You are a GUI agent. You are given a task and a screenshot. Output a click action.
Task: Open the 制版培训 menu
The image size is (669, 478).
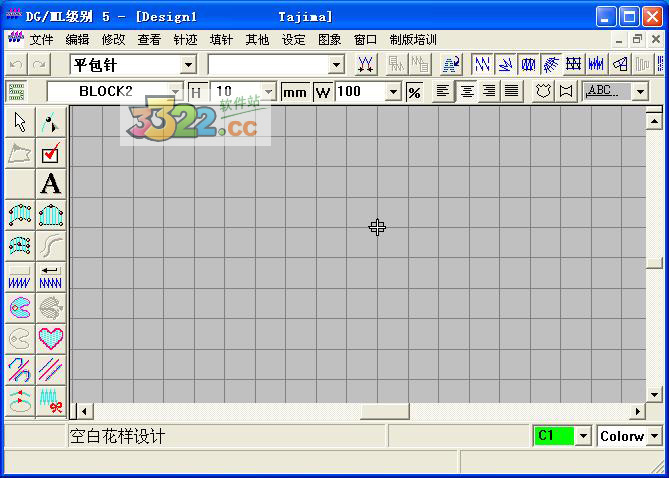[x=413, y=40]
